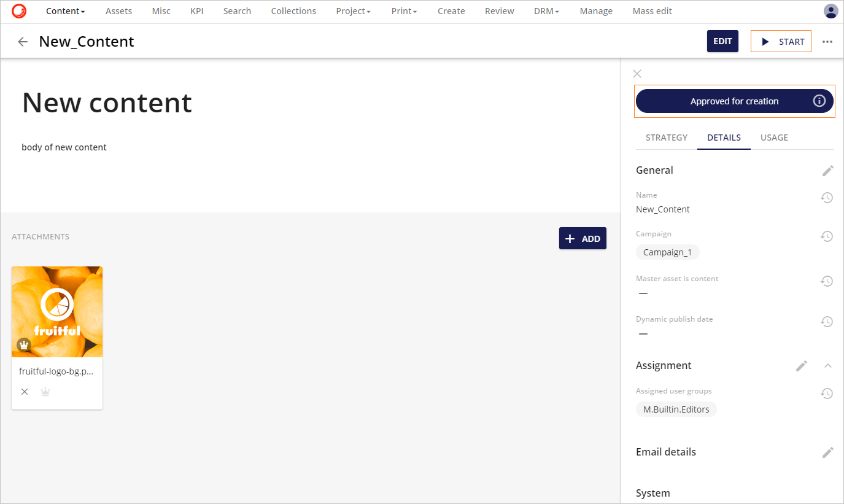Screen dimensions: 844x504
Task: View history of the Campaign field
Action: (827, 236)
